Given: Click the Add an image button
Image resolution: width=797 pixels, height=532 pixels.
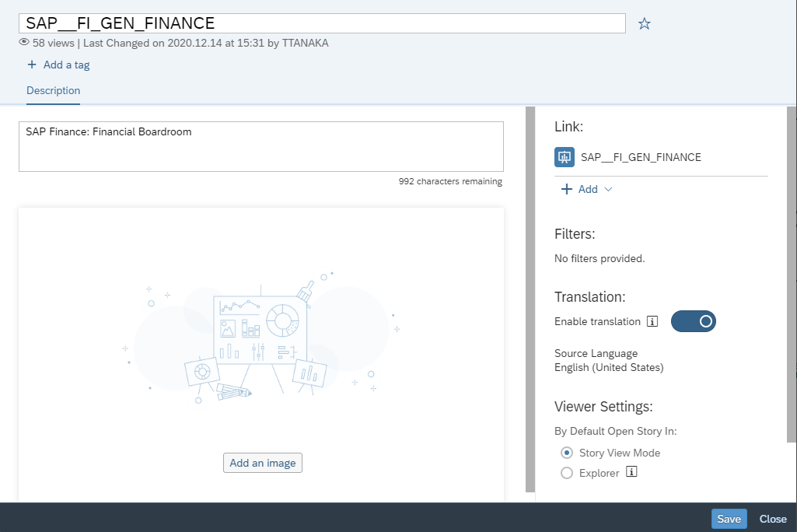Looking at the screenshot, I should coord(263,463).
